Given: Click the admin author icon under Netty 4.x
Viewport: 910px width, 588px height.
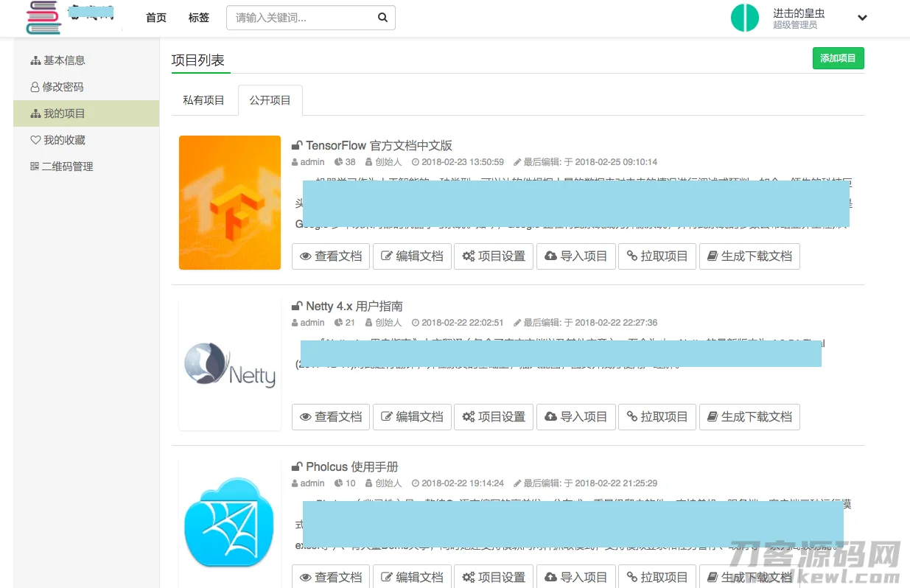Looking at the screenshot, I should [x=294, y=322].
